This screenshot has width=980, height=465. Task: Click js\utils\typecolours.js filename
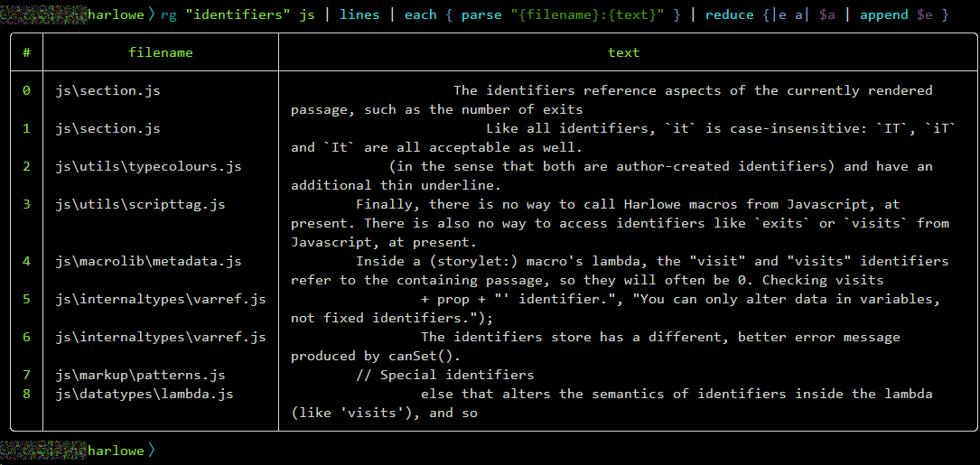[x=148, y=166]
